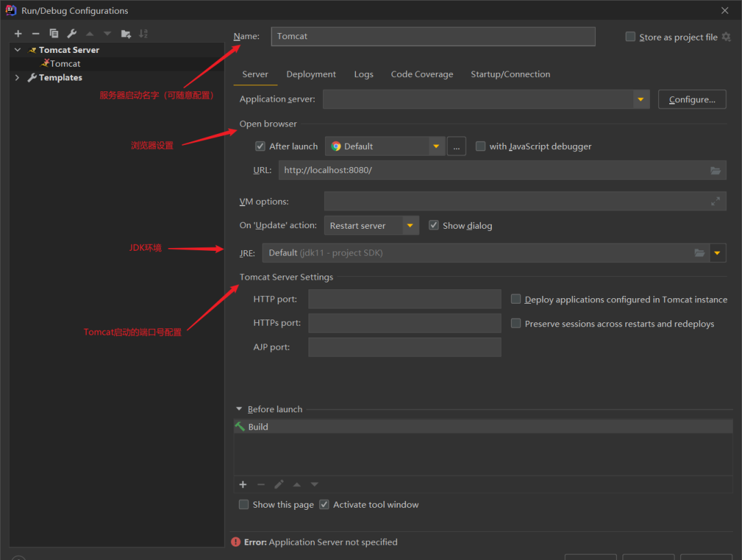Close the Run/Debug Configurations dialog

point(725,10)
